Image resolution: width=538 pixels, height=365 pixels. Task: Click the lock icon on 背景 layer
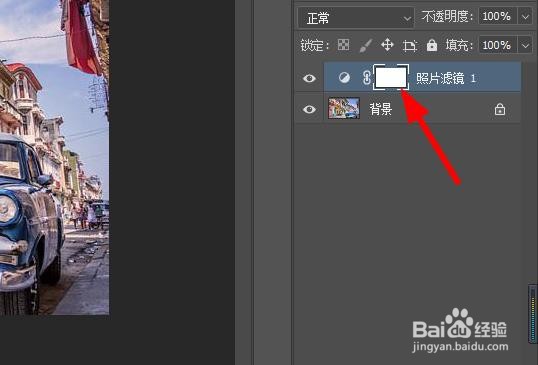click(500, 109)
